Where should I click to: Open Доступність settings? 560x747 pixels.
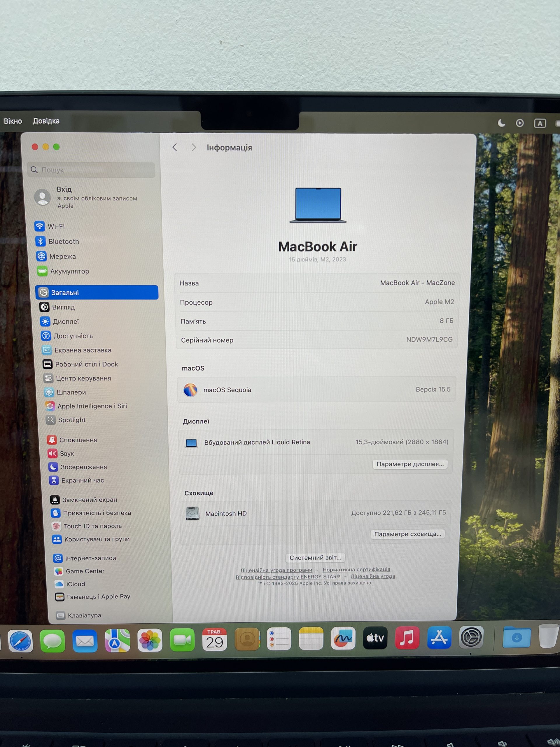pyautogui.click(x=67, y=336)
